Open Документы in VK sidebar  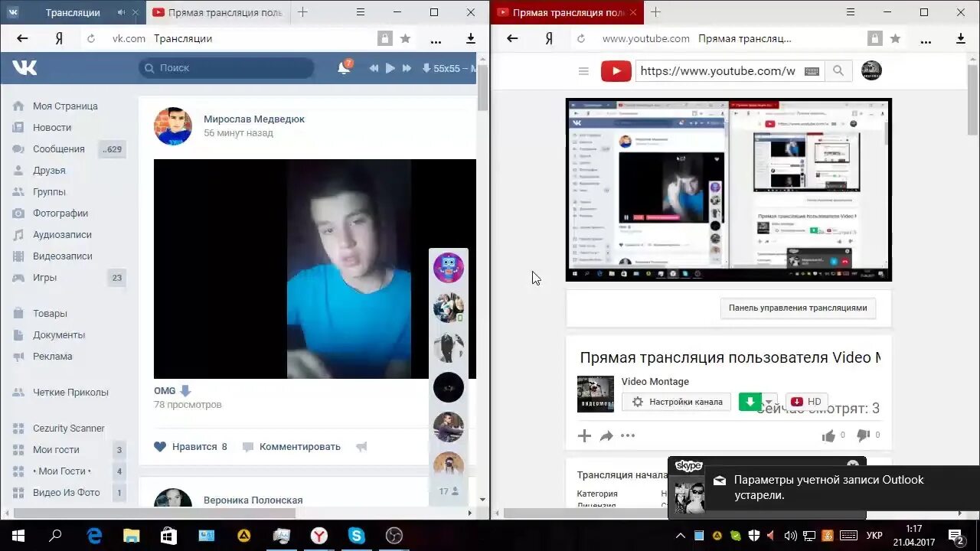(59, 335)
